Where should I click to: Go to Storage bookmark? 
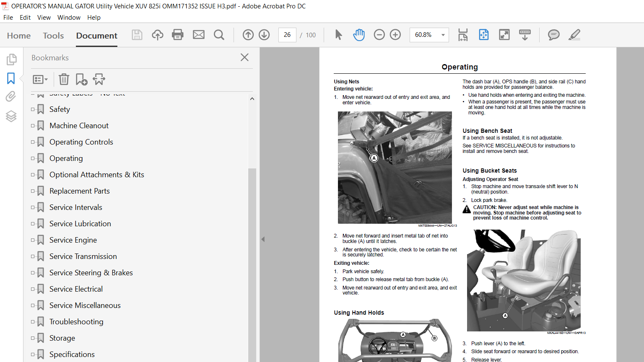(x=62, y=338)
